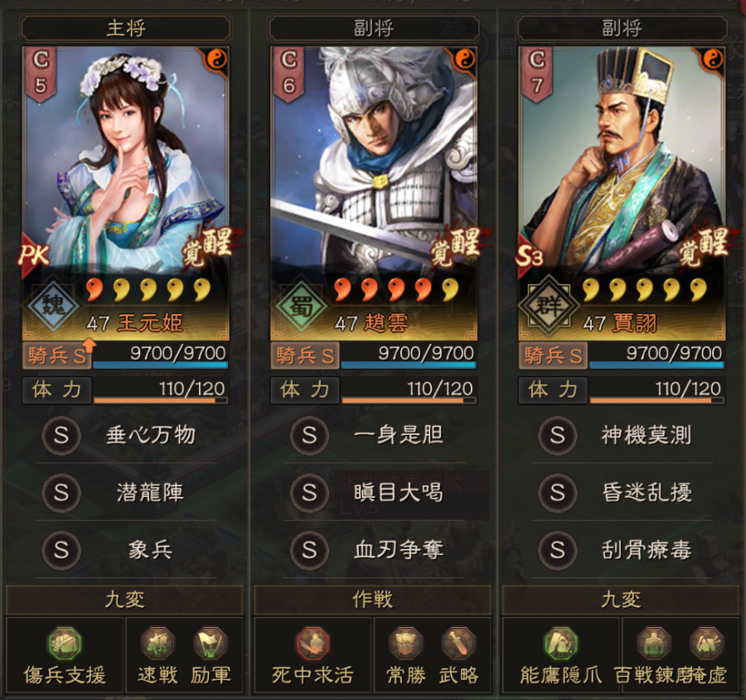
Task: Tap the 傷兵支援 green skill icon
Action: tap(65, 644)
